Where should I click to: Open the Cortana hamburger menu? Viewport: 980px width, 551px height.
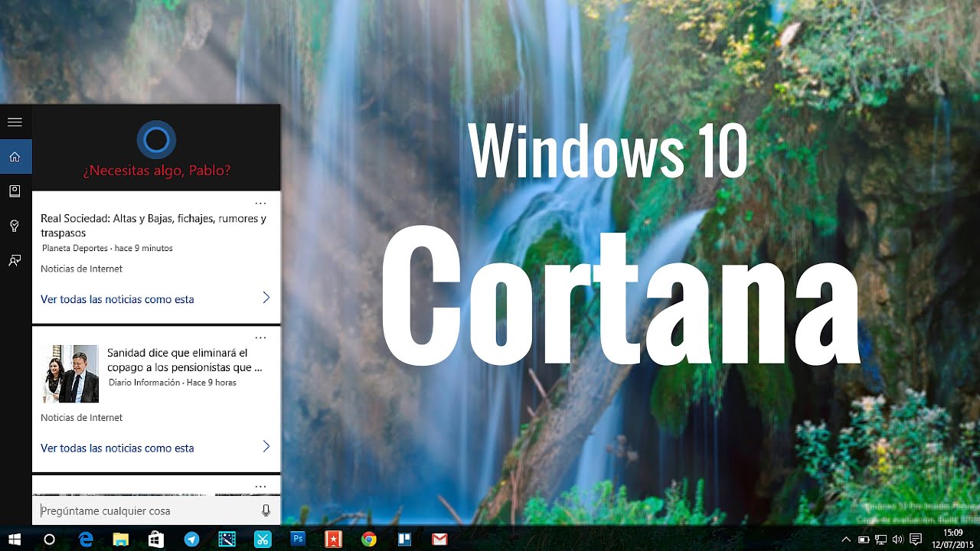pyautogui.click(x=15, y=122)
